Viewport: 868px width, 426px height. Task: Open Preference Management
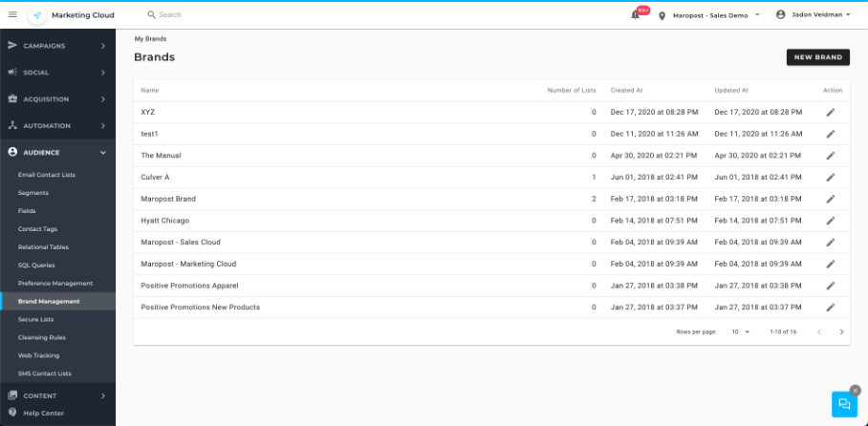coord(55,284)
